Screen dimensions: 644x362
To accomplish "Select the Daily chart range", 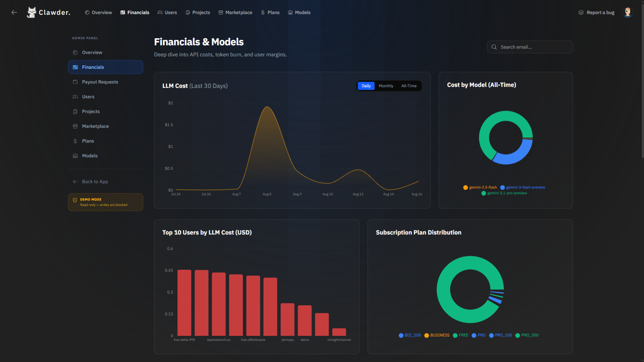I will coord(366,86).
